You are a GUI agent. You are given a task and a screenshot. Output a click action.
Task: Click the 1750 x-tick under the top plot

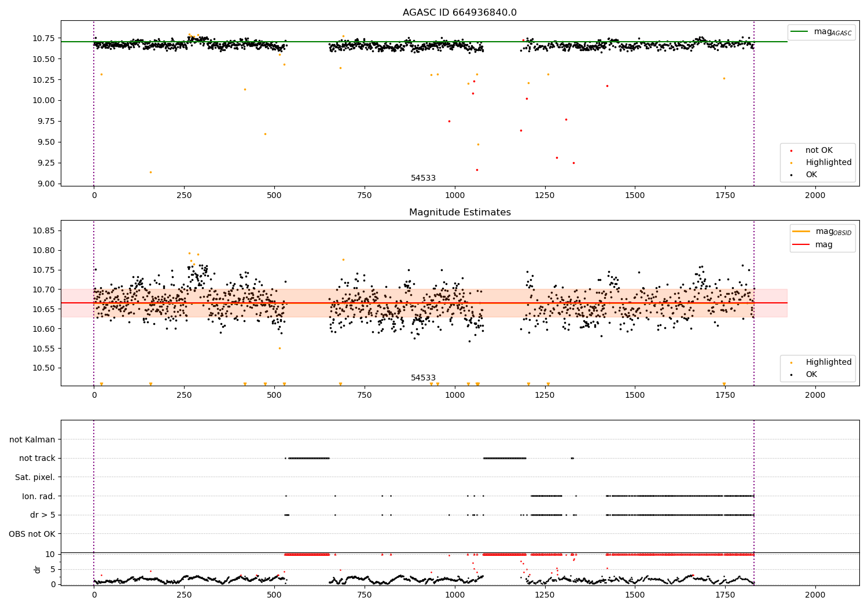coord(724,196)
